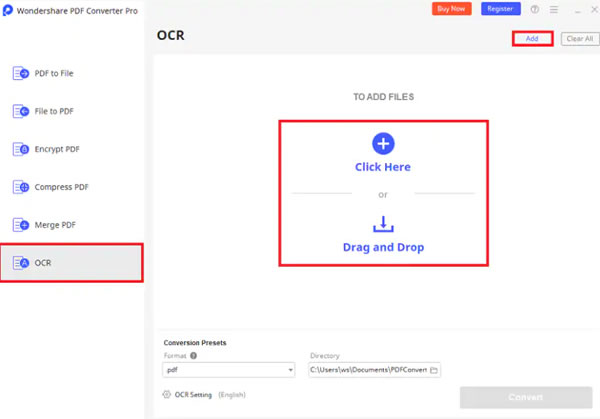The height and width of the screenshot is (419, 600).
Task: Click the Format info icon
Action: pyautogui.click(x=194, y=355)
